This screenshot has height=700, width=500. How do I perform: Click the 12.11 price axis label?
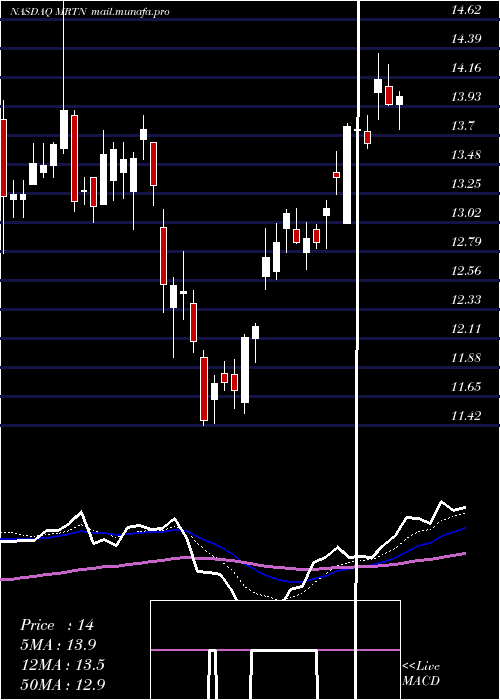pos(466,329)
